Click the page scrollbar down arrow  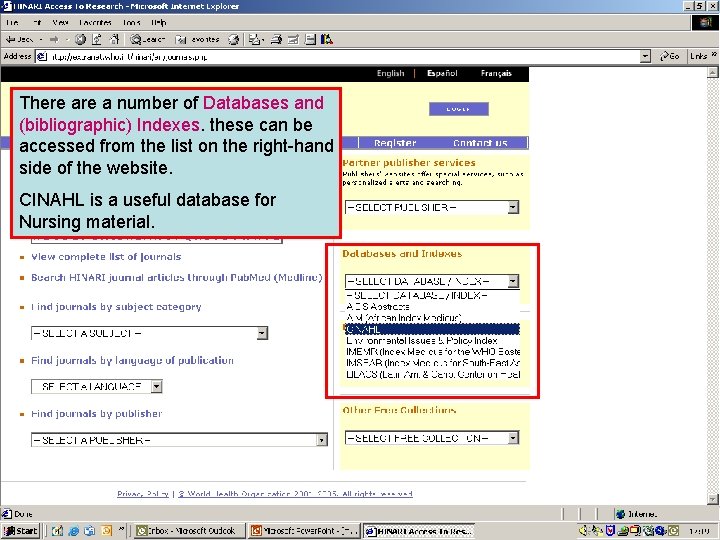tap(712, 499)
